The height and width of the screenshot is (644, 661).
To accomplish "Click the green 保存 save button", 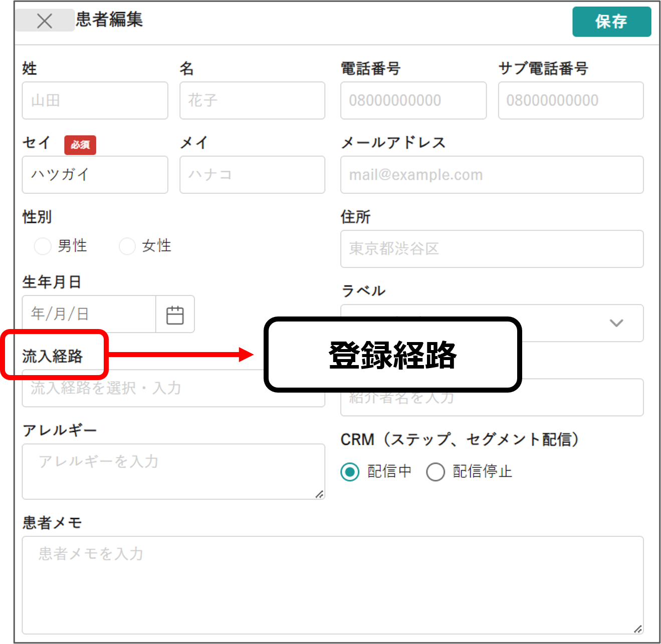I will (611, 22).
